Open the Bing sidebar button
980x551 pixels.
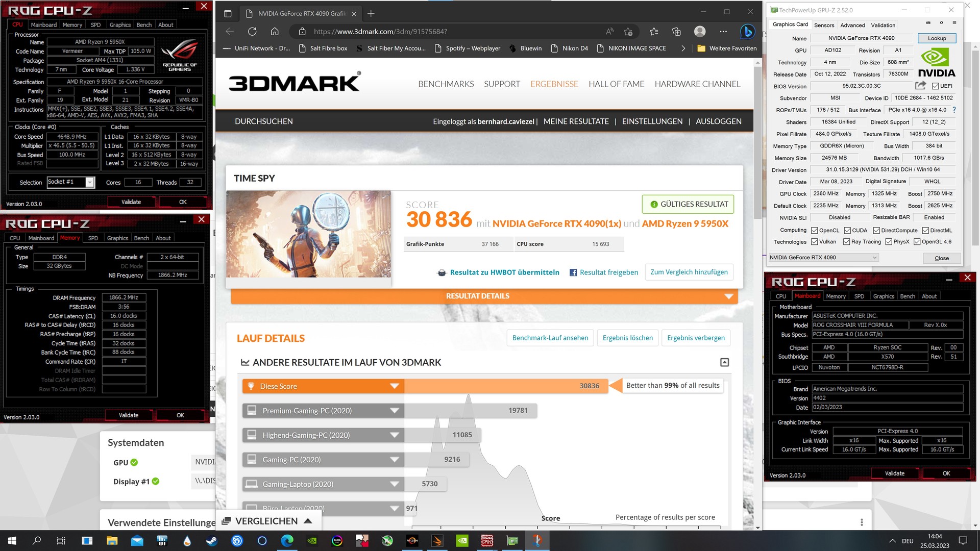pos(748,32)
